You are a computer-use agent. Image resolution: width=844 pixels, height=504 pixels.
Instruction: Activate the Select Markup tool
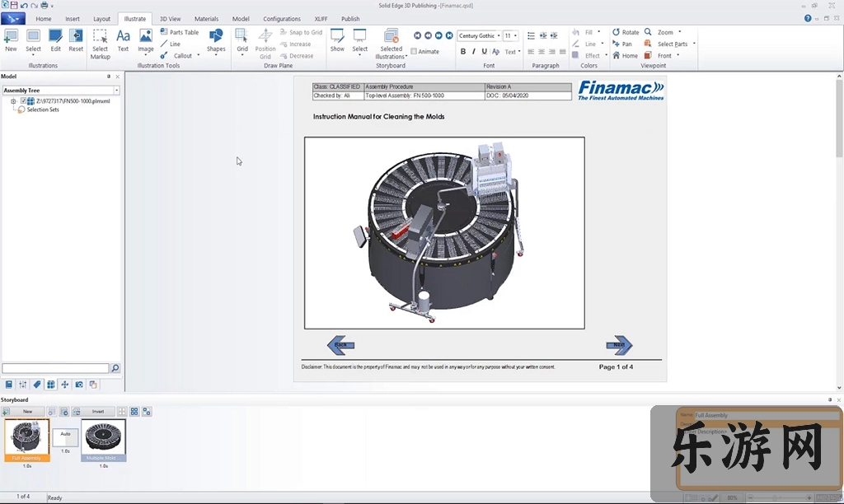(x=100, y=44)
